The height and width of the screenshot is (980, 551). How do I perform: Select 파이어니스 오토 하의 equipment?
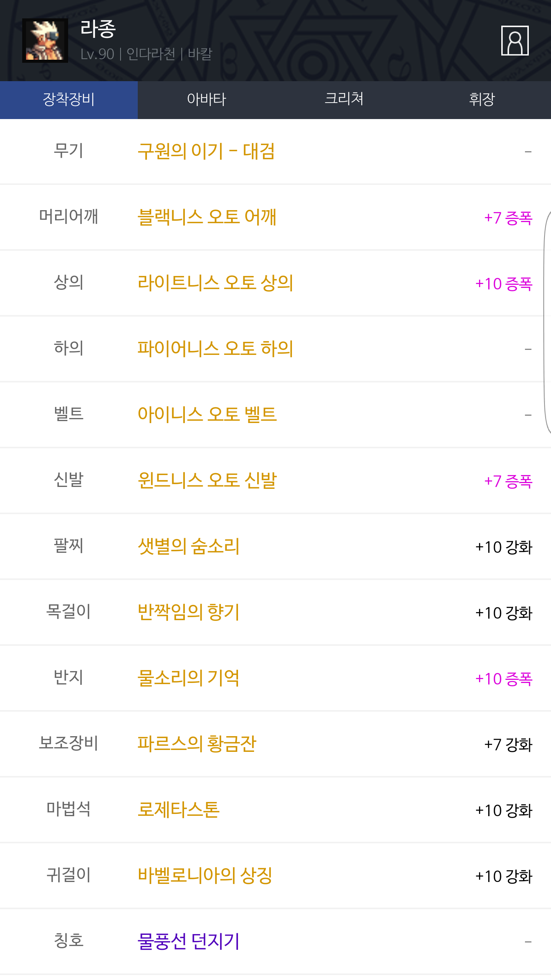pos(215,349)
